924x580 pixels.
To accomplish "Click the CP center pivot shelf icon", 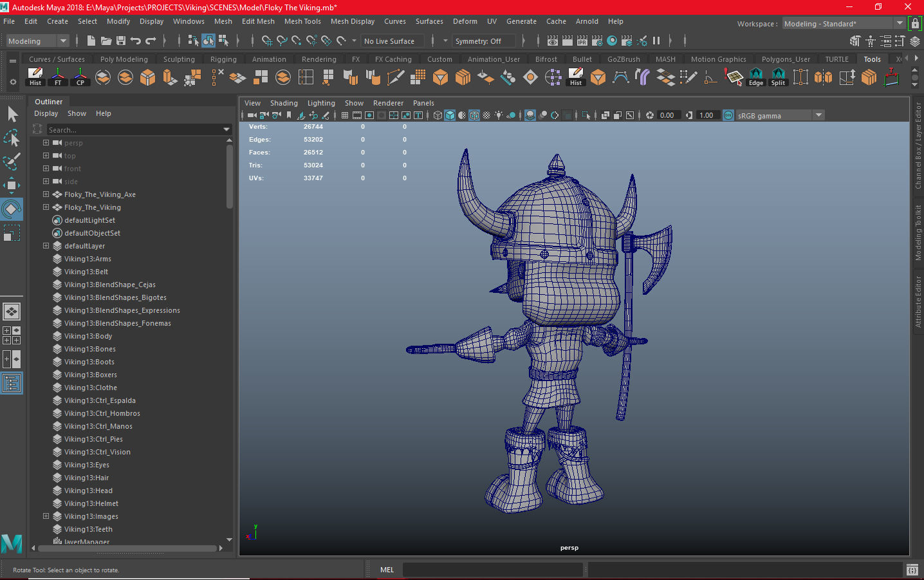I will [x=80, y=77].
